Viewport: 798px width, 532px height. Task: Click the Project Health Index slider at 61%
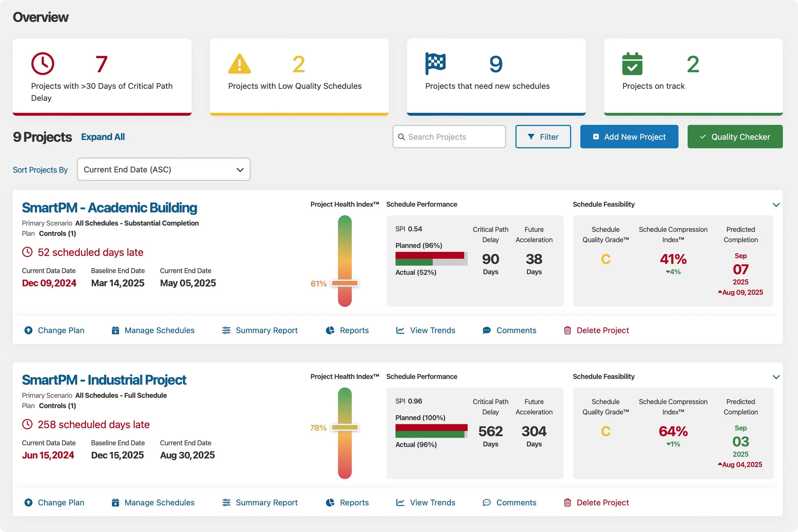[344, 282]
